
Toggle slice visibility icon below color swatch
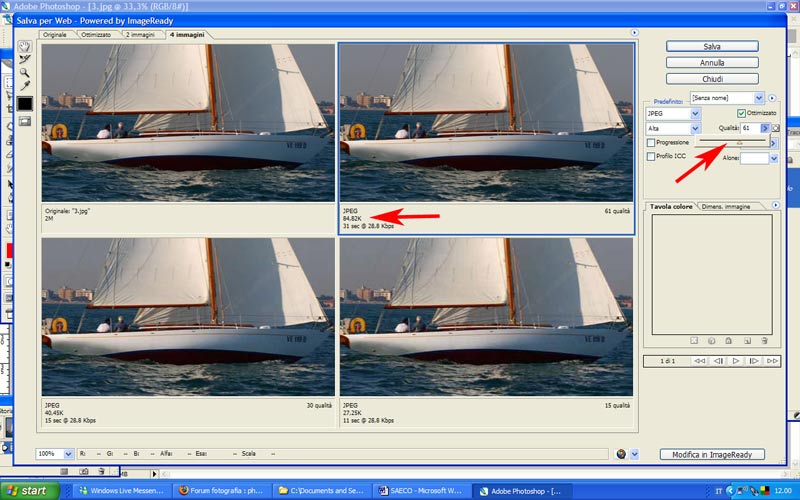25,121
